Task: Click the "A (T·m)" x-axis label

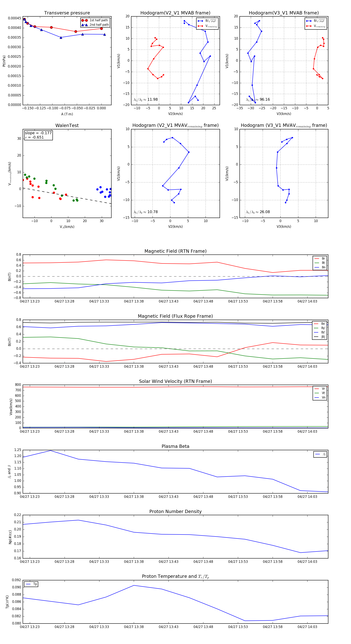Action: click(x=67, y=114)
